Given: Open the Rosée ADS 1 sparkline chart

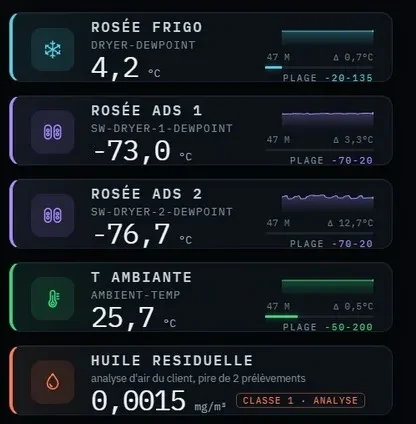Looking at the screenshot, I should pyautogui.click(x=328, y=121).
